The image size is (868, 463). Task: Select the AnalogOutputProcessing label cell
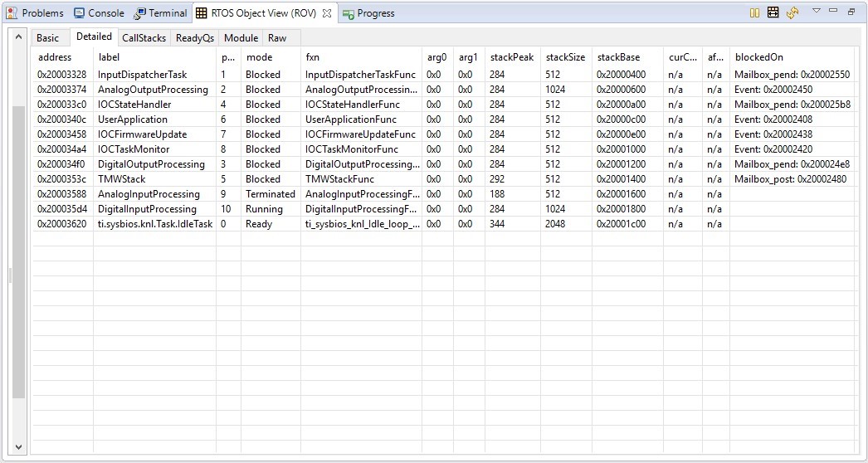coord(155,89)
